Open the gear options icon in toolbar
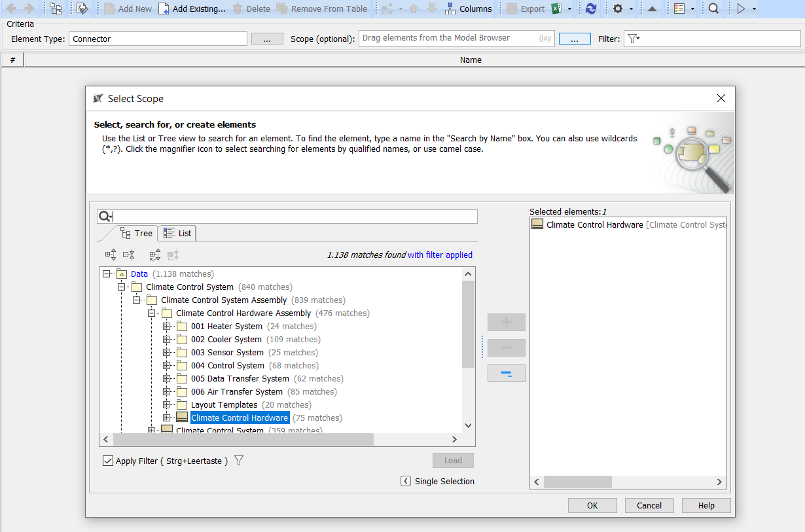Image resolution: width=805 pixels, height=532 pixels. pyautogui.click(x=617, y=9)
